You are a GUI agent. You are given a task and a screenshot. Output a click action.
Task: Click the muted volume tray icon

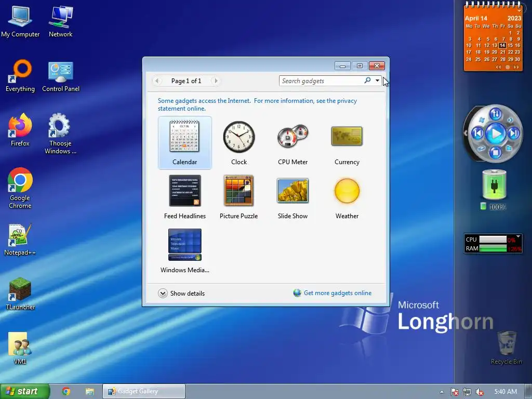click(480, 392)
